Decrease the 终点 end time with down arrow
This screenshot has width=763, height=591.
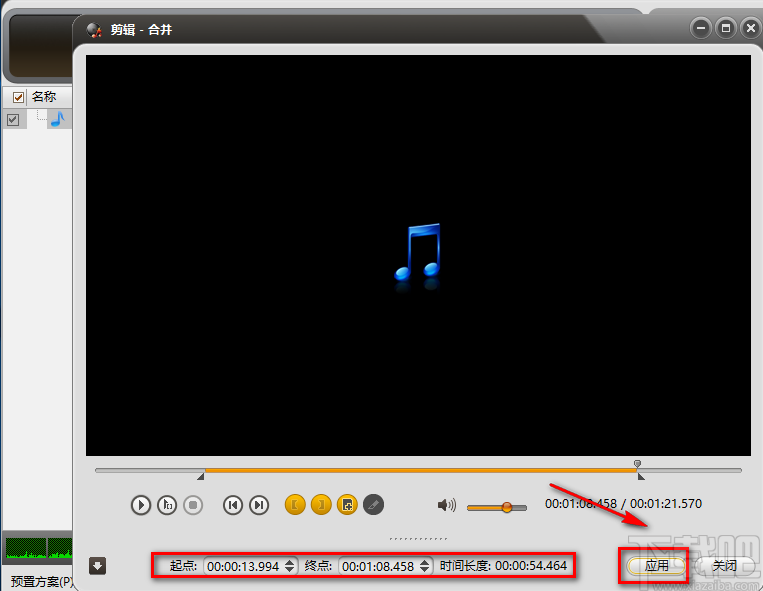(424, 570)
